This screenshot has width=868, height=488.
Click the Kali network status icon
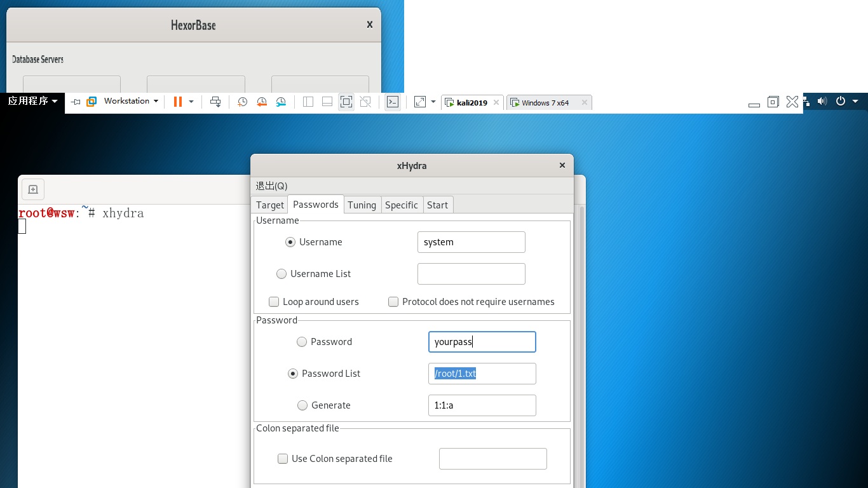click(x=808, y=101)
